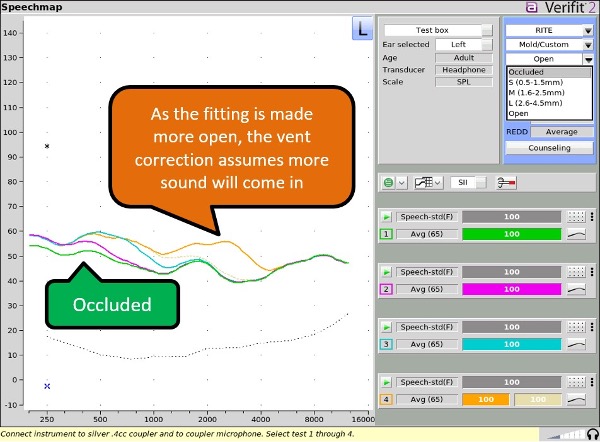Click test 2 Avg (65) level field
The image size is (600, 442).
point(427,289)
